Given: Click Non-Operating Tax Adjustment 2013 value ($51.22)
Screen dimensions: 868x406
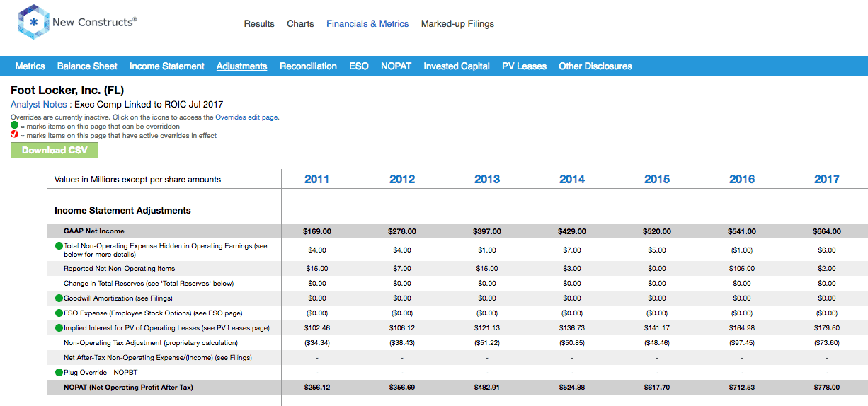Looking at the screenshot, I should 487,343.
